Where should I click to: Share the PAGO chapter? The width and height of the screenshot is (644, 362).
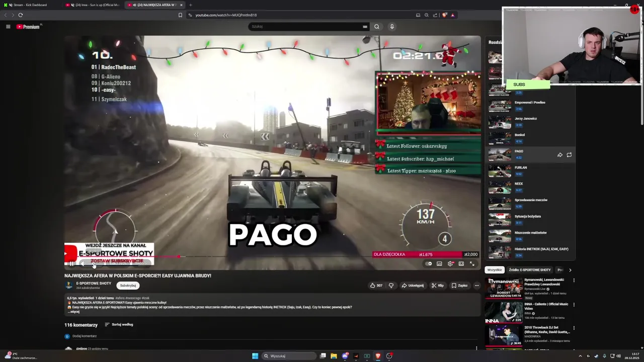560,155
